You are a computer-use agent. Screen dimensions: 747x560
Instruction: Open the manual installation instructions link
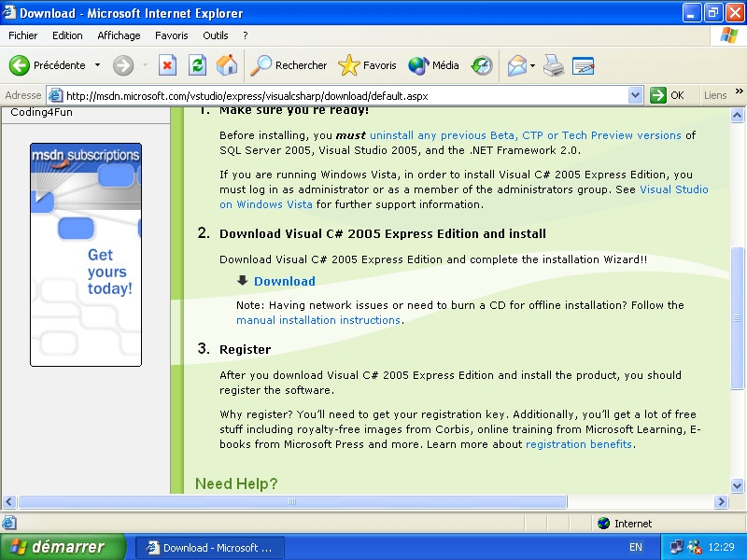[x=318, y=320]
